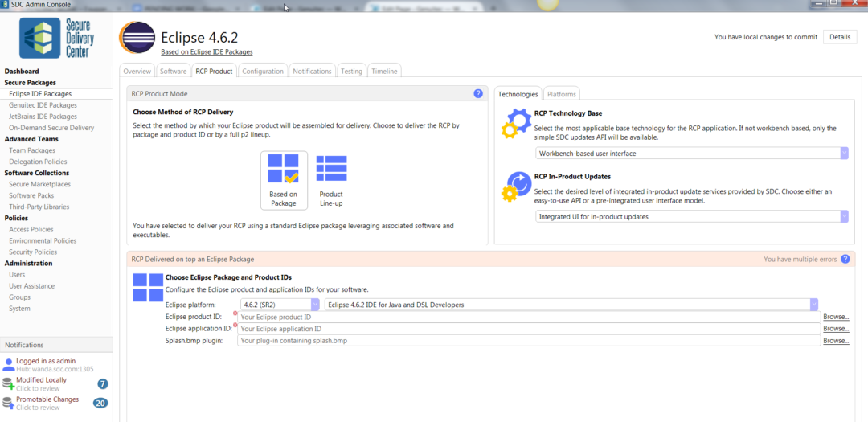868x422 pixels.
Task: Focus the Eclipse product ID field
Action: (529, 317)
